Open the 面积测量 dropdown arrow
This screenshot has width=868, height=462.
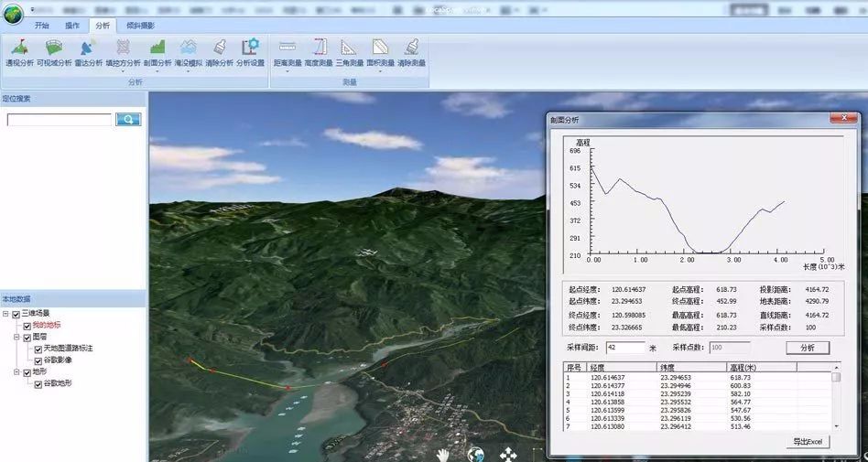tap(380, 71)
